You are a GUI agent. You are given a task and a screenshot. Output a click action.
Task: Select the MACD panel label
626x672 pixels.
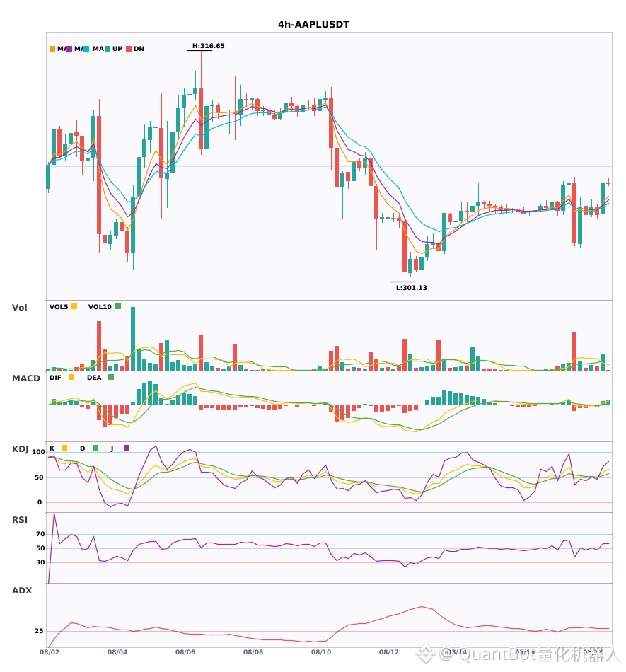pyautogui.click(x=25, y=378)
